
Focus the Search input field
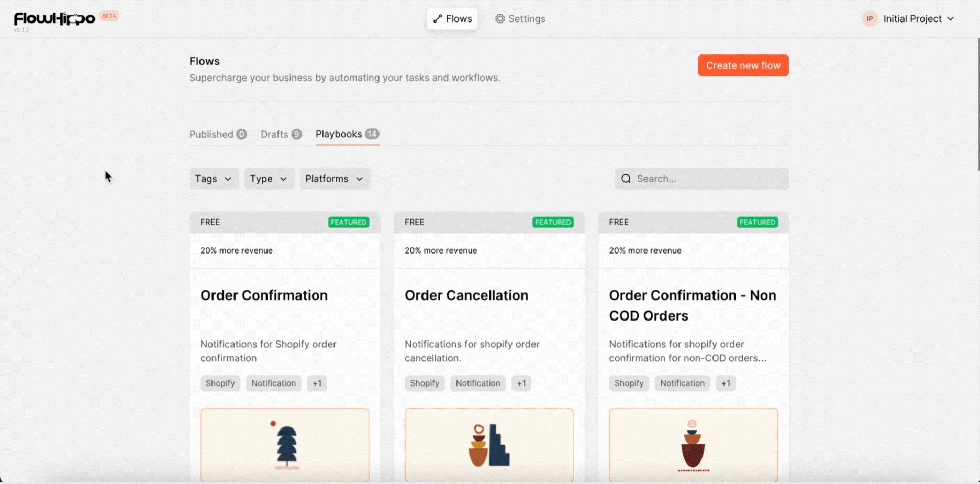coord(701,179)
